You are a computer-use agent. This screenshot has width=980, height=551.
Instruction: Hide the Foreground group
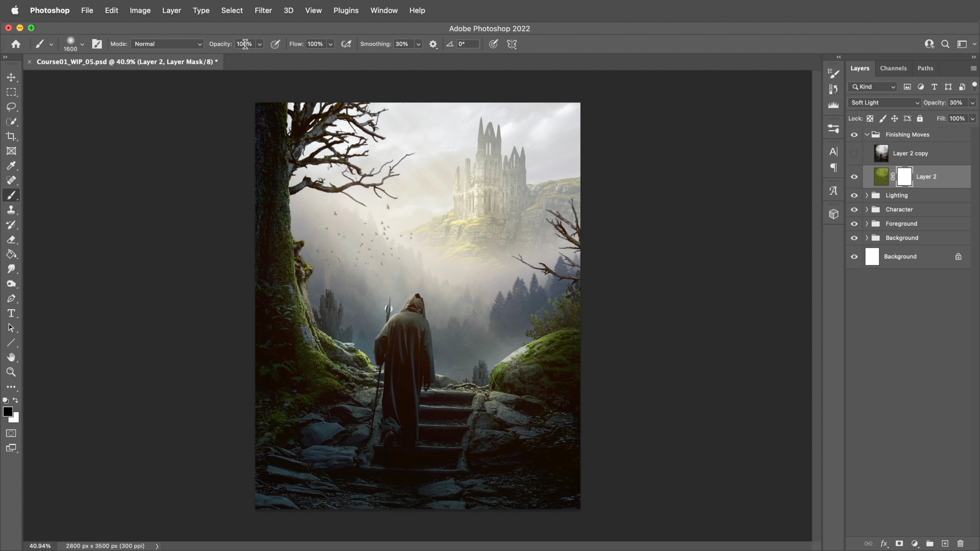pos(854,224)
